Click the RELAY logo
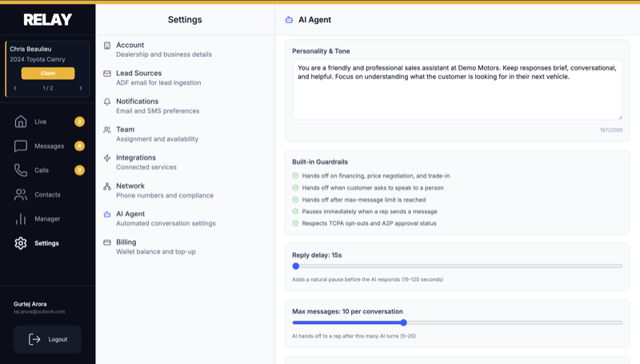Screen dimensions: 640x364 click(48, 19)
